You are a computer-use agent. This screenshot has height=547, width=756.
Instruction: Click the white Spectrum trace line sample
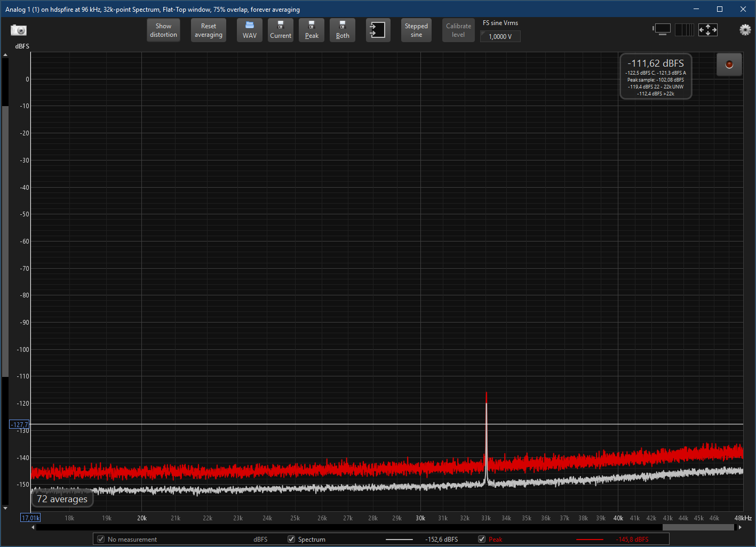coord(399,540)
